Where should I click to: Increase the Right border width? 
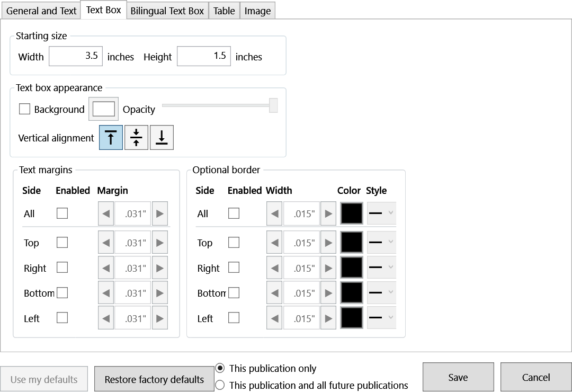[328, 268]
